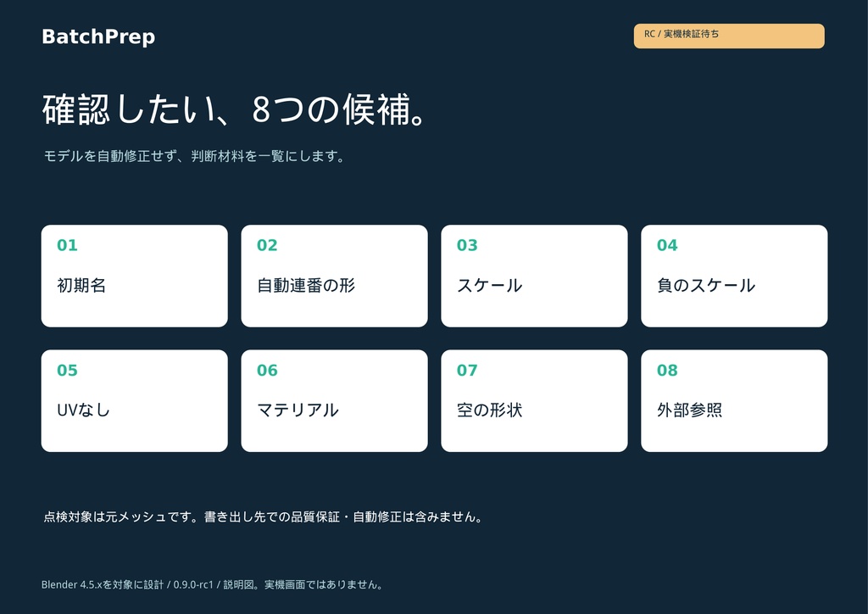The width and height of the screenshot is (868, 614).
Task: Choose the 03 'スケール' card
Action: pyautogui.click(x=534, y=276)
